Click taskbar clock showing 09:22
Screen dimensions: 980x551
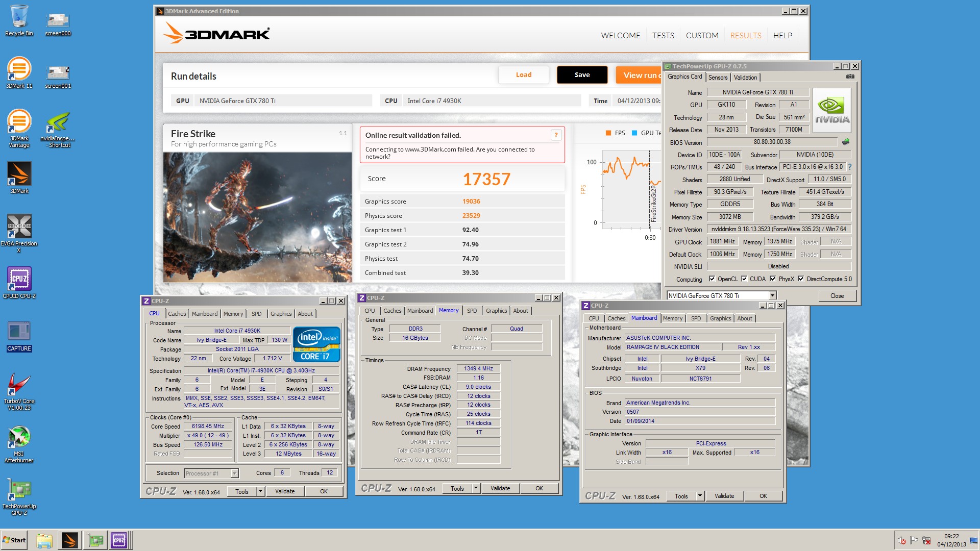[x=951, y=540]
